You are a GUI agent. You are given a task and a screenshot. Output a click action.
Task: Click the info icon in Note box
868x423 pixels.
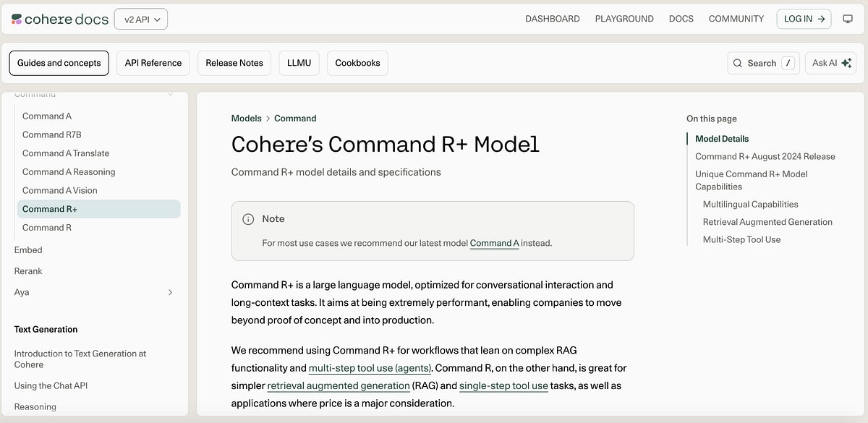pos(248,219)
